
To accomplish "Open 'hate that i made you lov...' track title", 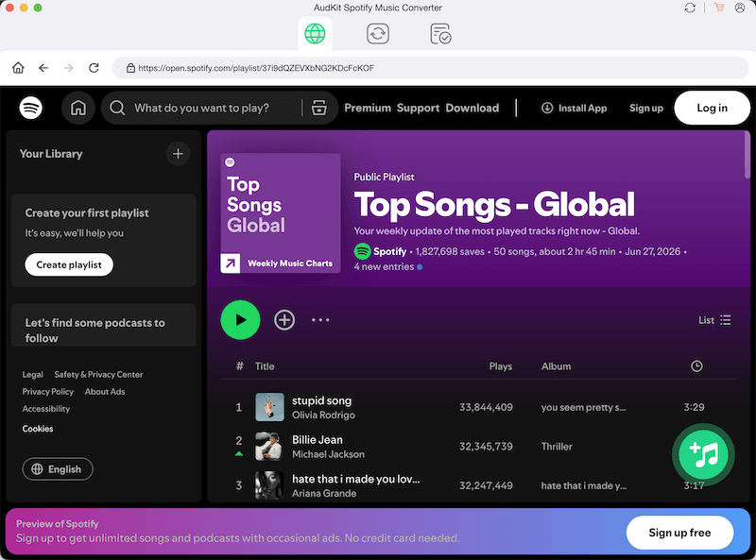I will [356, 479].
